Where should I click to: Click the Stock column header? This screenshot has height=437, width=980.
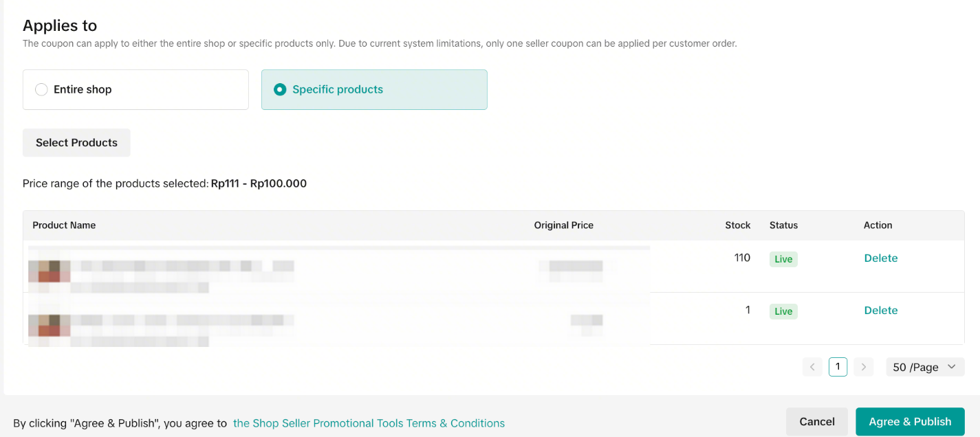tap(737, 225)
